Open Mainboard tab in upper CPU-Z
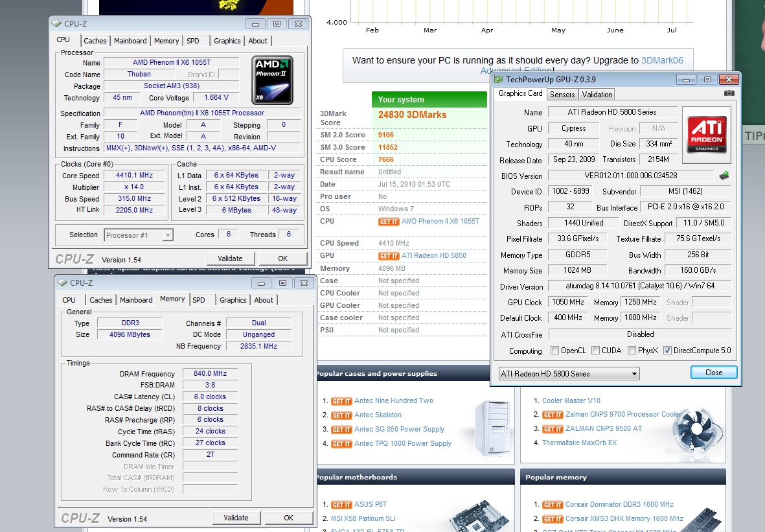The width and height of the screenshot is (765, 532). tap(130, 41)
